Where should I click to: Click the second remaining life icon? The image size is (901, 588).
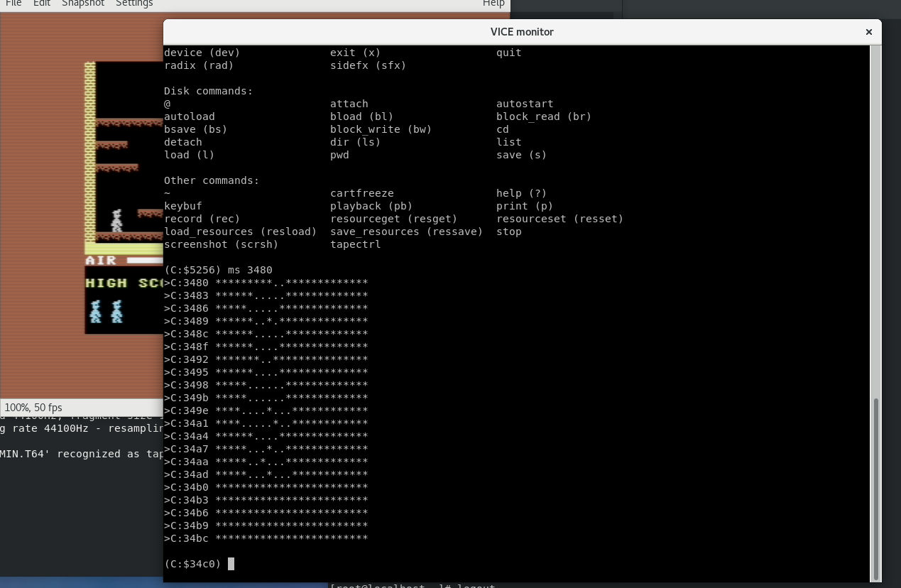tap(116, 311)
